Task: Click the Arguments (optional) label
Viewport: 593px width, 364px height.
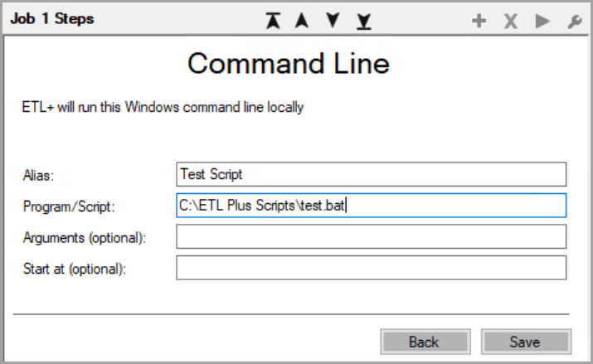Action: (85, 238)
